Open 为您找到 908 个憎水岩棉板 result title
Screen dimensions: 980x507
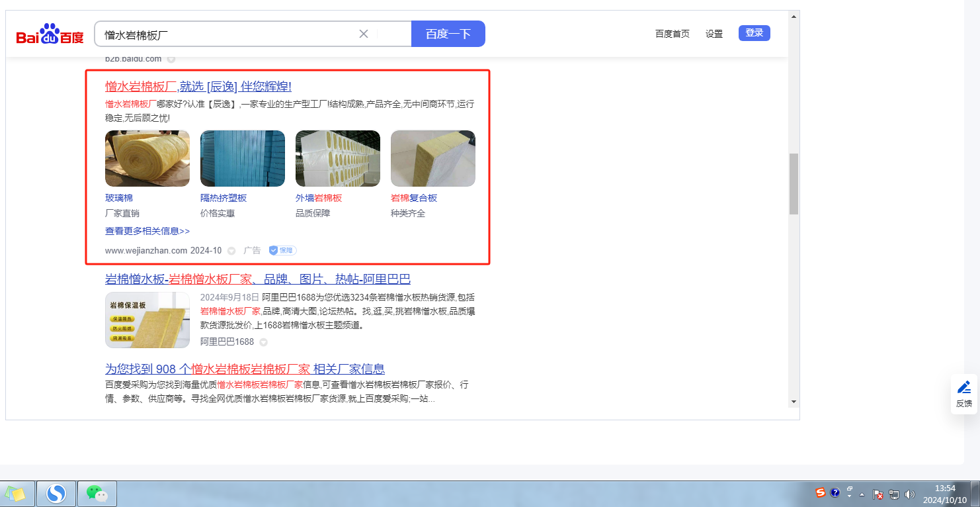click(245, 369)
